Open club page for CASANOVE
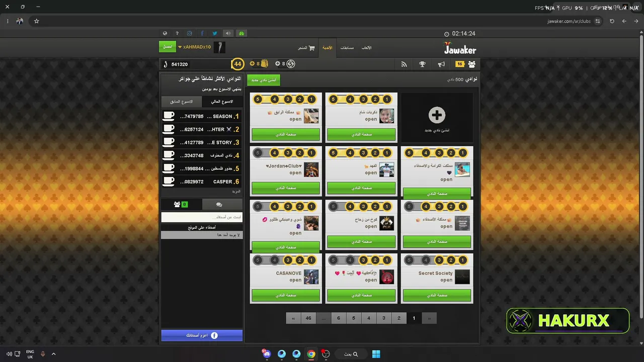The height and width of the screenshot is (362, 644). coord(286,295)
